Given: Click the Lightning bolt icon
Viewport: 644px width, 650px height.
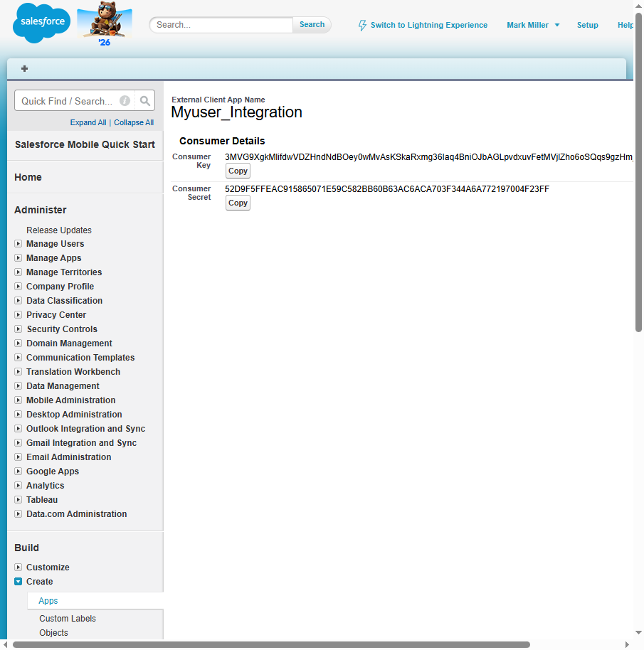Looking at the screenshot, I should (x=362, y=26).
